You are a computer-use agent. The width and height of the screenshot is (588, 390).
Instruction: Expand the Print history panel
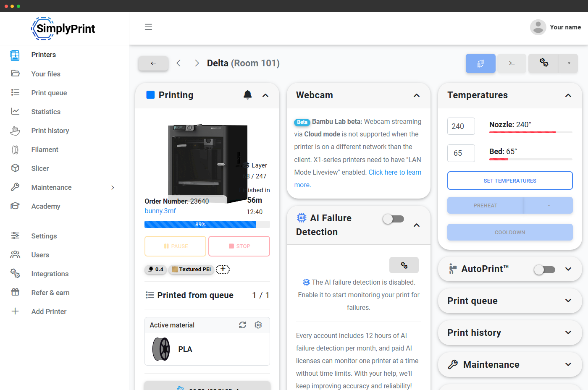point(568,332)
